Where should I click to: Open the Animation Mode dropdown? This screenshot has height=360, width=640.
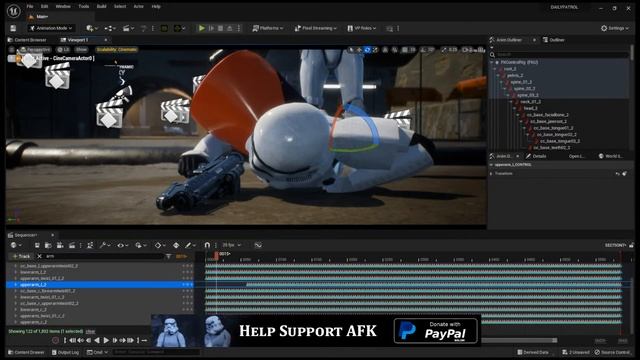[51, 28]
